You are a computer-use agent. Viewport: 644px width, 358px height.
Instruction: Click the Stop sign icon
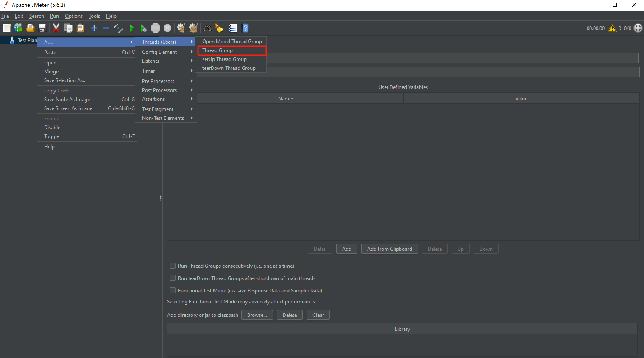[x=156, y=28]
